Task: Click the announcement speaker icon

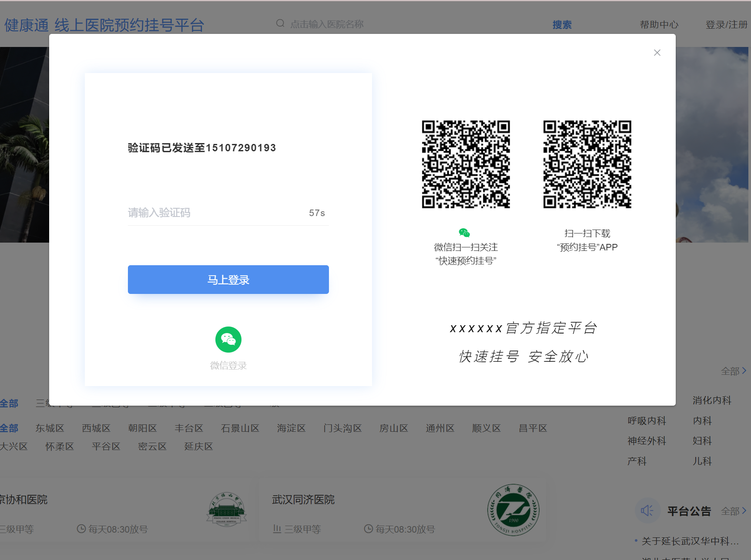Action: click(x=647, y=510)
